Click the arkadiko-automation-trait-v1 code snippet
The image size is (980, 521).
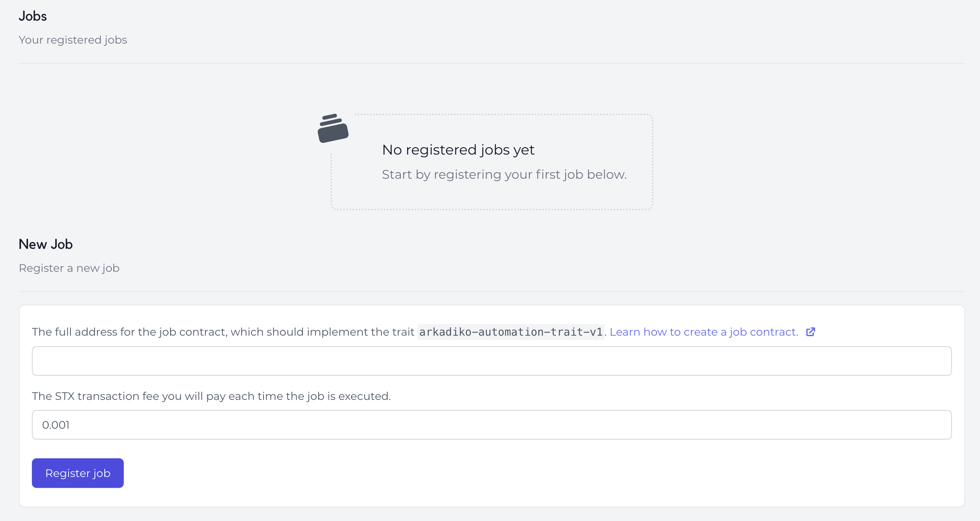(x=511, y=332)
